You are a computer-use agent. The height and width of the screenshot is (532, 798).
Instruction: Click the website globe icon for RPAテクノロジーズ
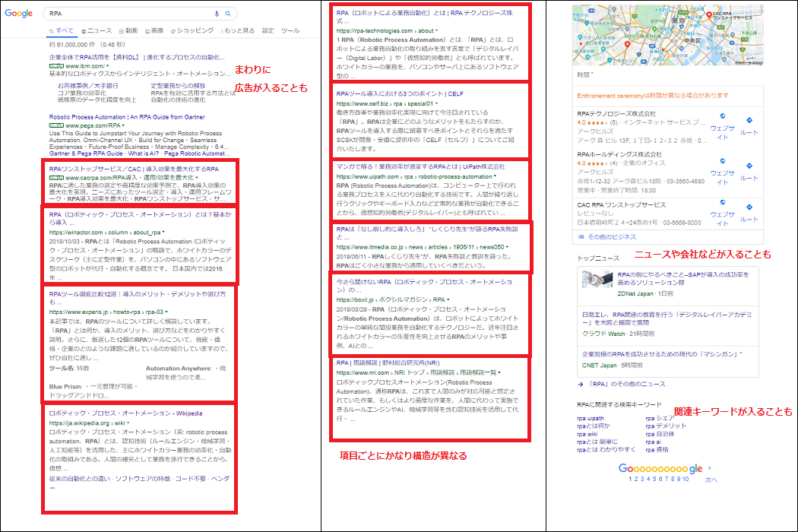(x=722, y=116)
